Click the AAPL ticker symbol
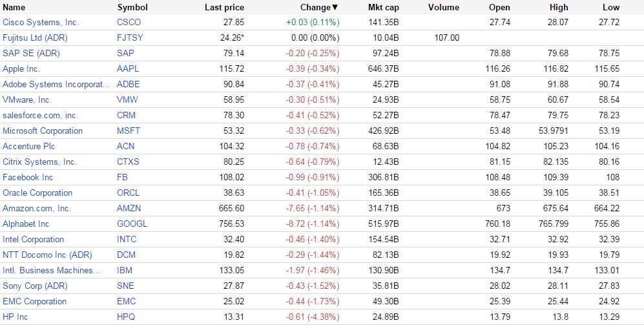The width and height of the screenshot is (644, 325). pyautogui.click(x=128, y=68)
